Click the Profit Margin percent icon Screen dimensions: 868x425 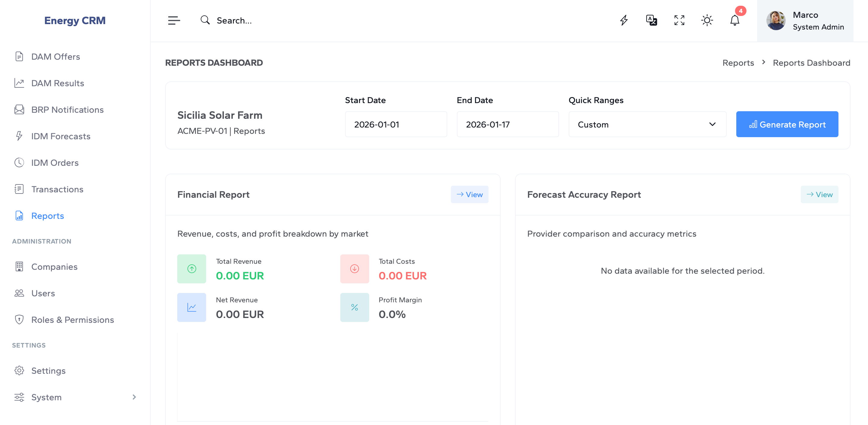[x=354, y=307]
